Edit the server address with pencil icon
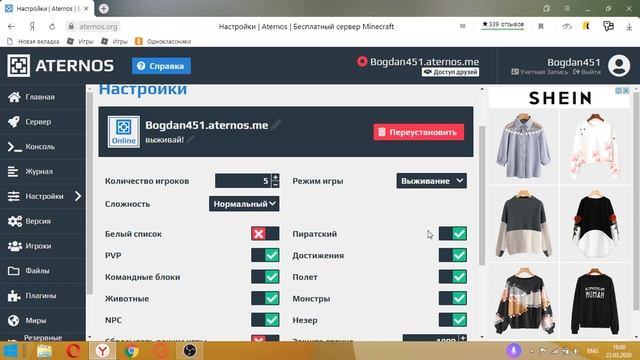The height and width of the screenshot is (360, 640). 277,124
